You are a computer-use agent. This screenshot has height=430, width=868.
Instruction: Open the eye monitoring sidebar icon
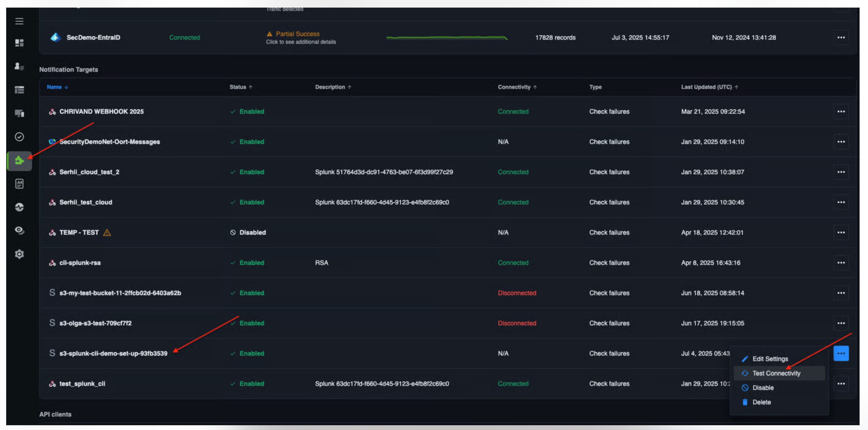19,230
